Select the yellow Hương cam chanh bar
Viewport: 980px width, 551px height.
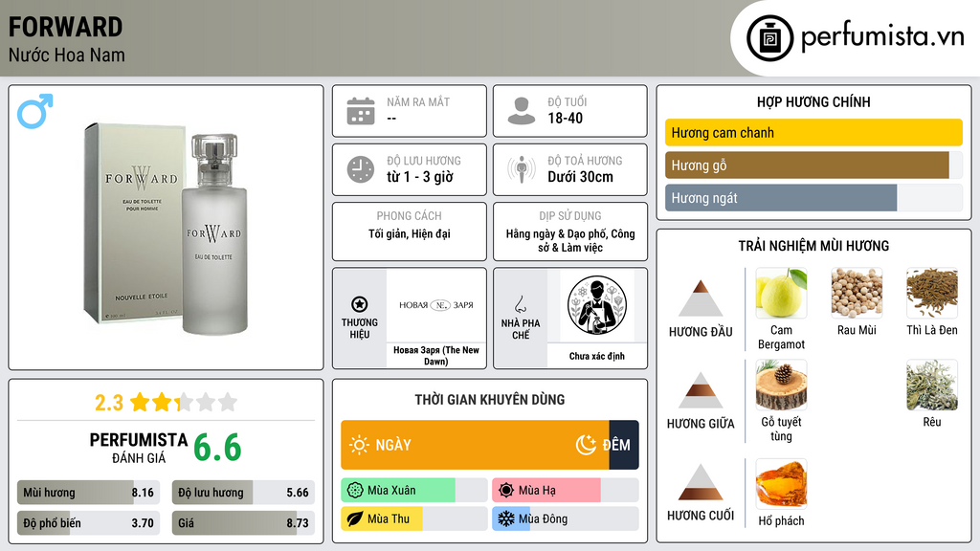click(813, 132)
